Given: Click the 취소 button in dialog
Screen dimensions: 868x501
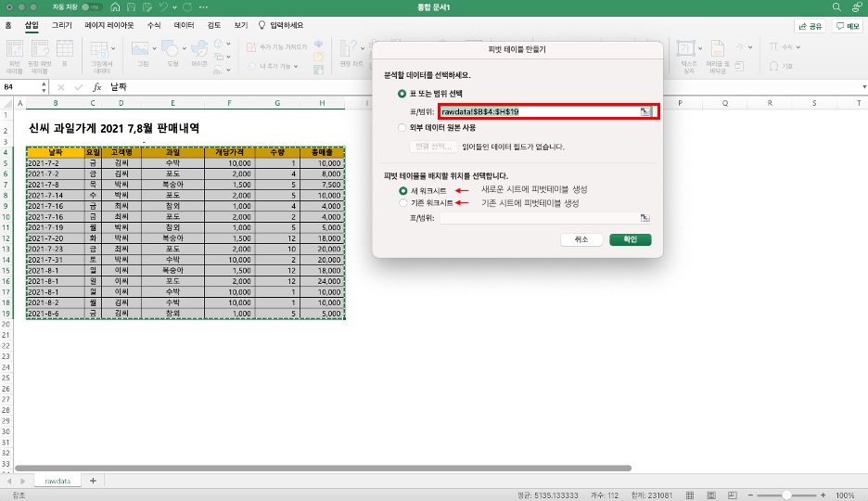Looking at the screenshot, I should [x=581, y=239].
